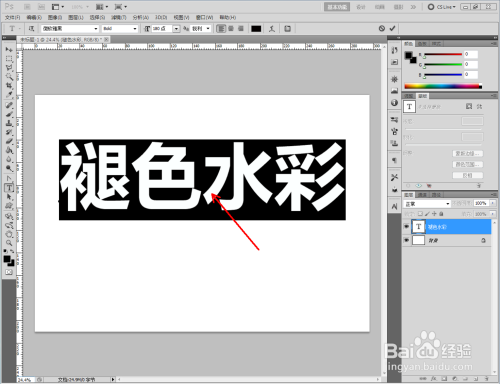The height and width of the screenshot is (384, 500).
Task: Open the History panel icon
Action: point(394,50)
